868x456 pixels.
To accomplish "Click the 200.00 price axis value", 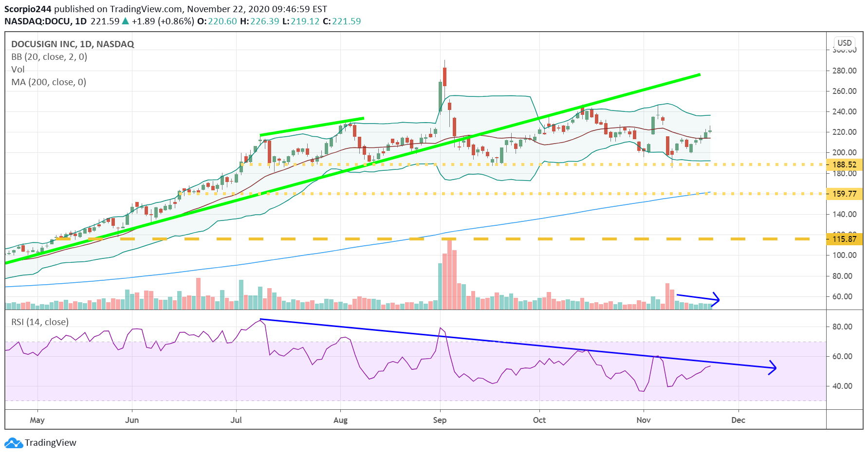I will click(845, 152).
